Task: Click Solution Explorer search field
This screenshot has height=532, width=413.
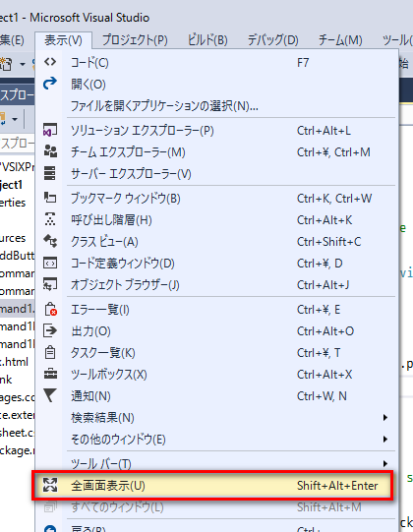Action: pyautogui.click(x=18, y=144)
